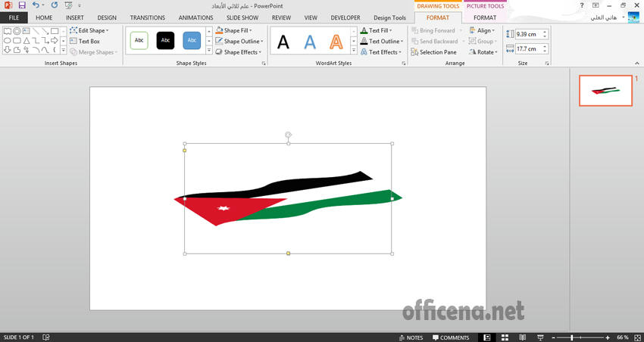Expand the Shape Styles gallery More button

(x=208, y=51)
